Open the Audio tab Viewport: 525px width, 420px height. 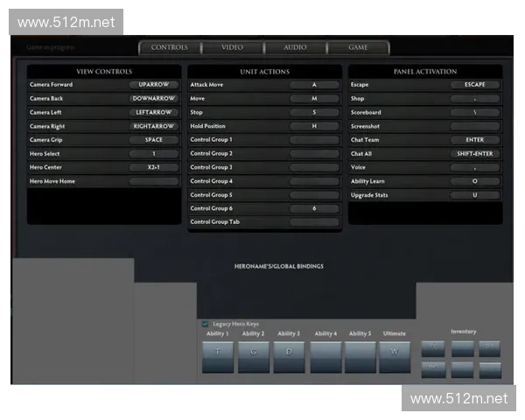pos(295,47)
